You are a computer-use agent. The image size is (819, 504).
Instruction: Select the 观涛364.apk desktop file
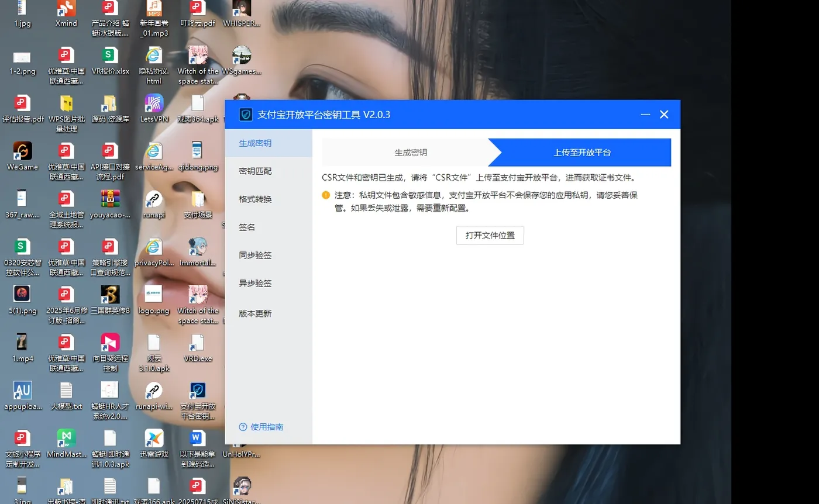pyautogui.click(x=198, y=109)
